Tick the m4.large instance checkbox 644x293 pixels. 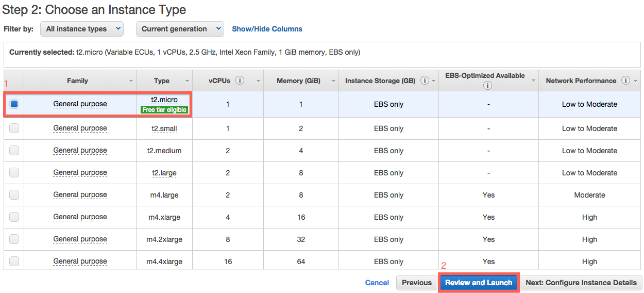coord(14,195)
